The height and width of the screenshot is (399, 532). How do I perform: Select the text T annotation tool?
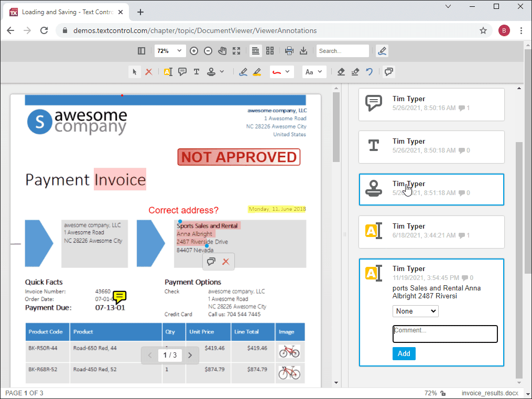(x=197, y=72)
